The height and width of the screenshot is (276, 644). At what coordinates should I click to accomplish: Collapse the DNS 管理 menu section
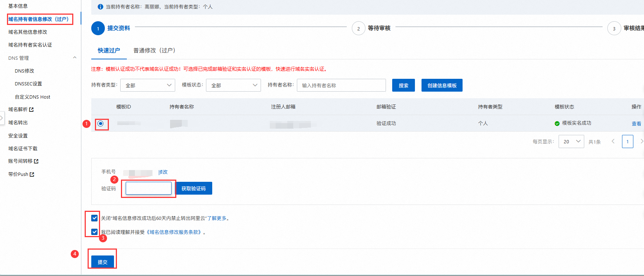75,58
